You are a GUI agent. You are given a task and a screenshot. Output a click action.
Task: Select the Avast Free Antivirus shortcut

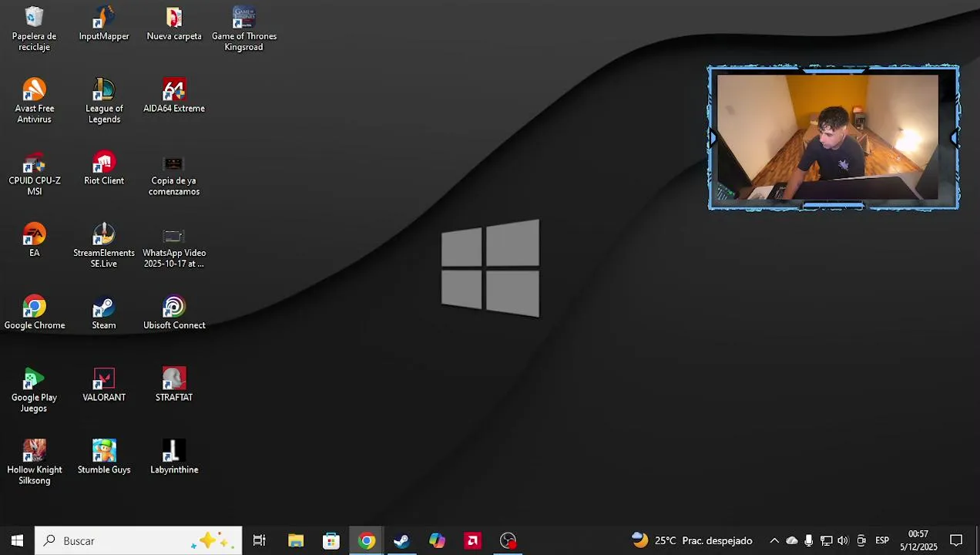coord(34,101)
